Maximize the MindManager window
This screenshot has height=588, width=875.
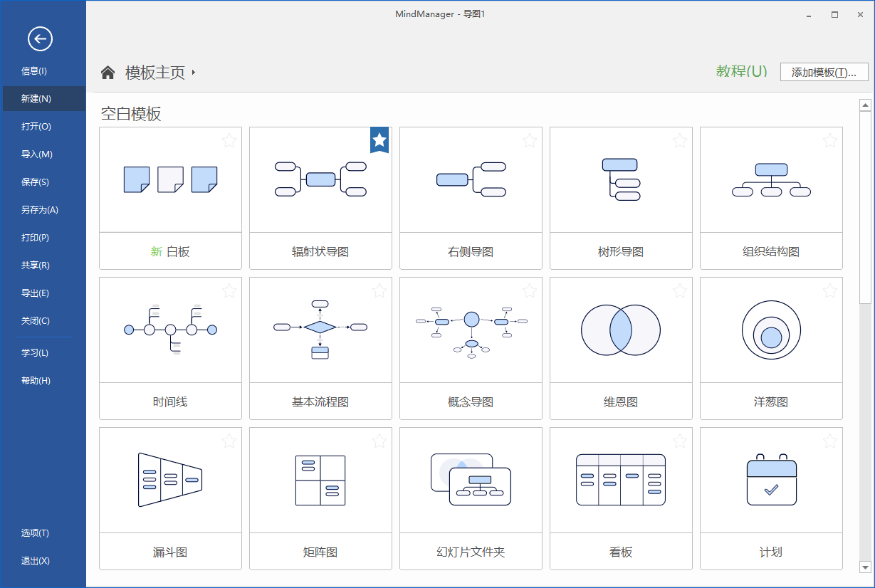[834, 14]
